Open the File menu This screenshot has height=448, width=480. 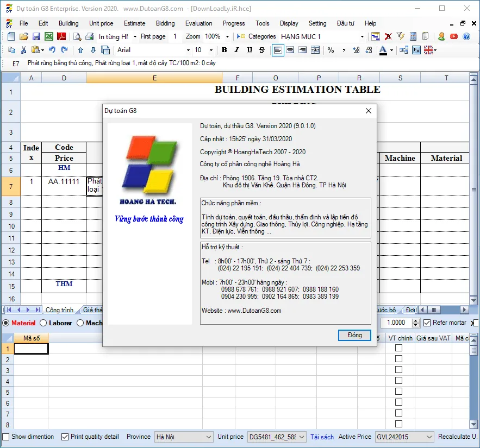point(23,23)
